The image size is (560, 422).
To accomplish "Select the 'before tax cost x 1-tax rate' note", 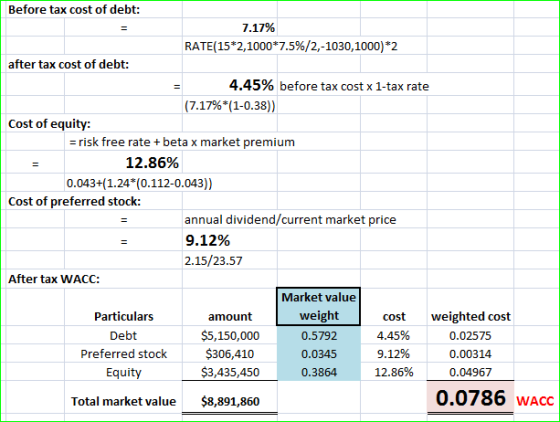I will pos(354,86).
